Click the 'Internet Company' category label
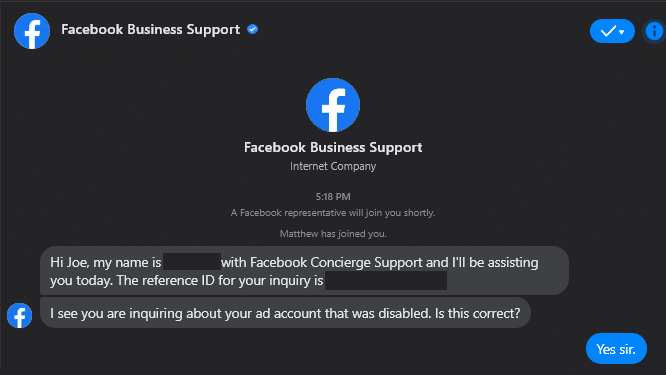666x375 pixels. (x=333, y=166)
